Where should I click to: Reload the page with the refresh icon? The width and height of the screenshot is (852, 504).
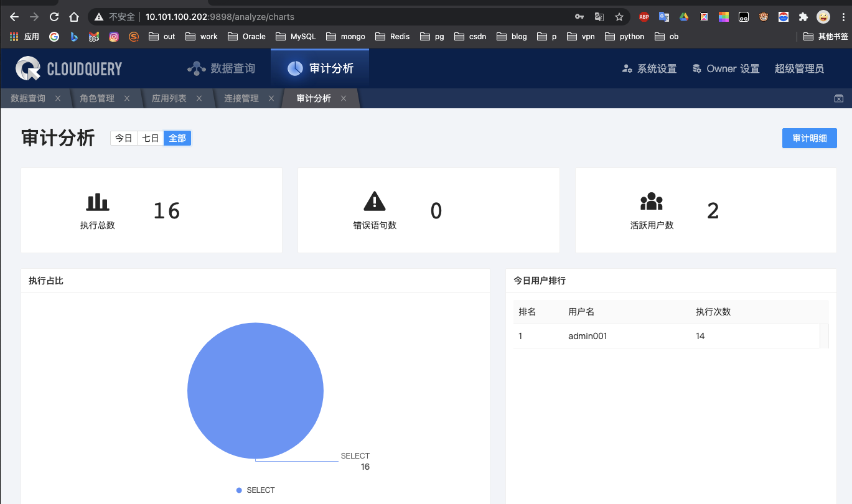point(54,17)
